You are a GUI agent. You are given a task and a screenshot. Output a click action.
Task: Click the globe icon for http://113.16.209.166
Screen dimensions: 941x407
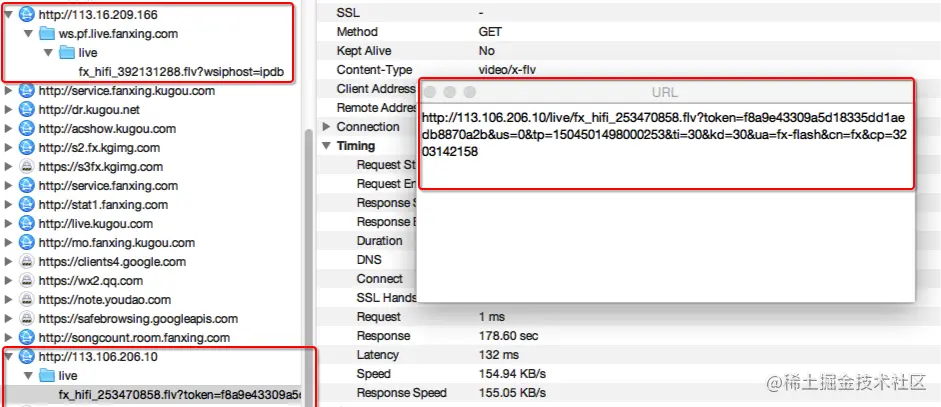26,13
